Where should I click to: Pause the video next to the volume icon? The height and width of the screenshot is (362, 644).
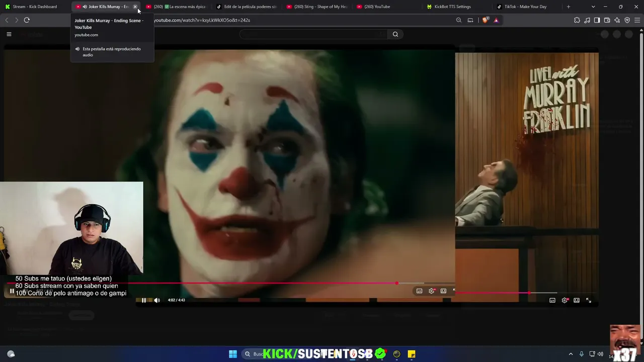[x=144, y=300]
